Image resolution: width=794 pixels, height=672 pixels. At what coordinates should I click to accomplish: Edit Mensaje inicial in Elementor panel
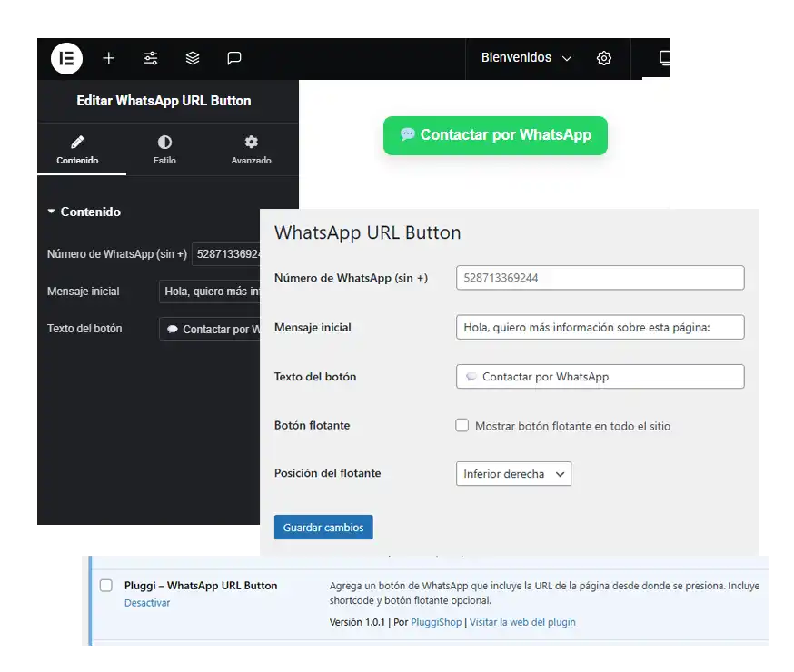click(209, 292)
